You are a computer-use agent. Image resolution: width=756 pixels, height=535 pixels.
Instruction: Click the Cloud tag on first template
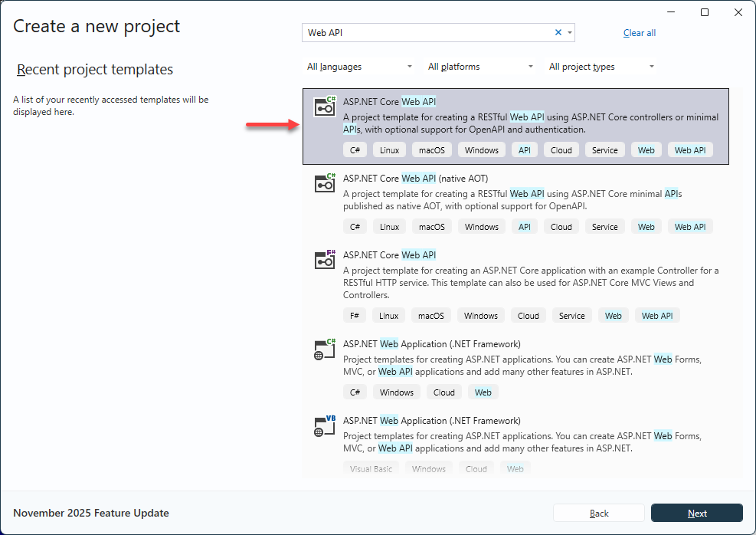pos(561,150)
